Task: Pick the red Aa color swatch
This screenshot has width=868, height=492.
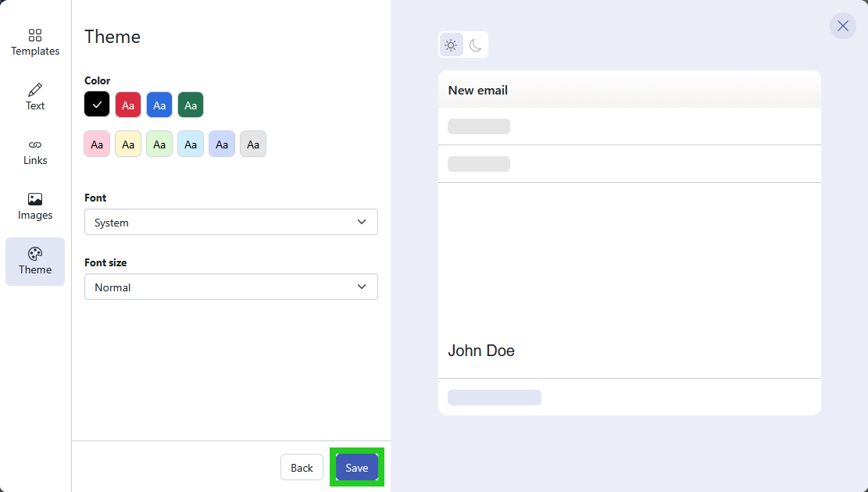Action: [x=127, y=104]
